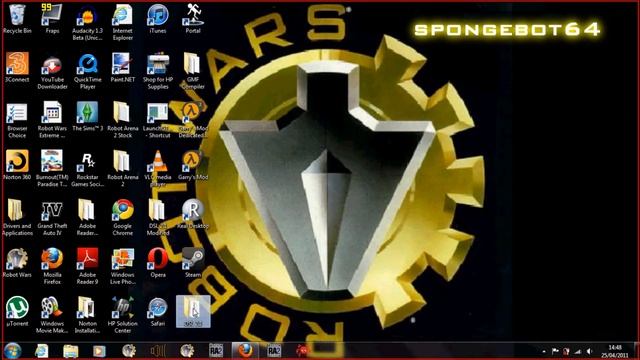This screenshot has height=360, width=640.
Task: Open Audacity 1.3 Beta shortcut
Action: pyautogui.click(x=87, y=22)
